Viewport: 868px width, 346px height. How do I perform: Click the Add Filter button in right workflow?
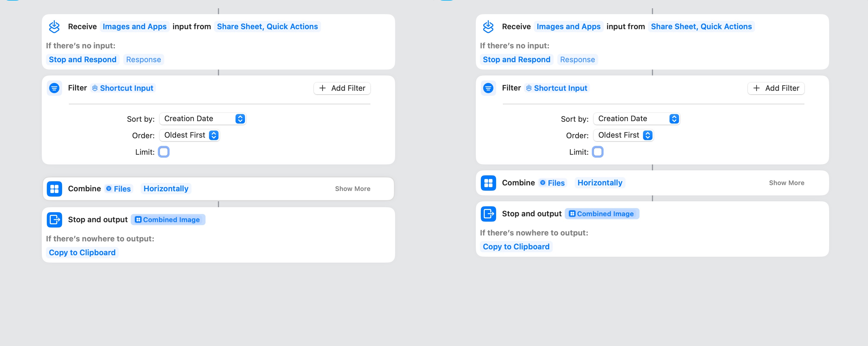776,88
